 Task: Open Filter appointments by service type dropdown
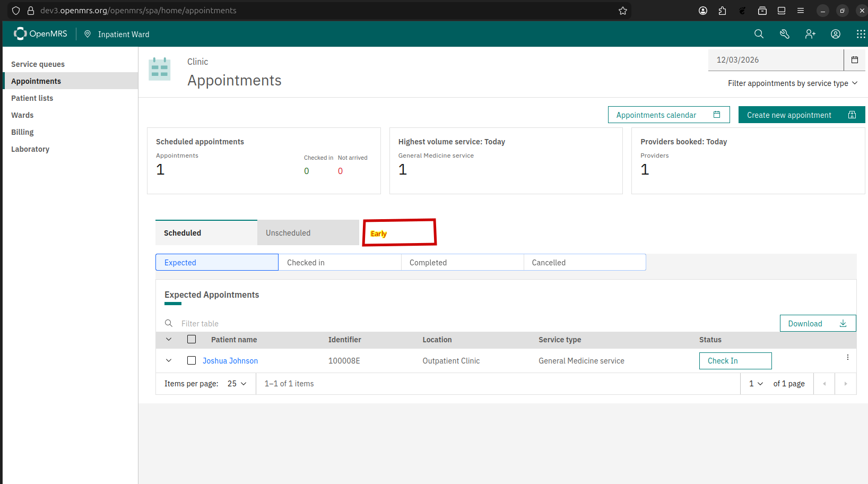point(792,83)
